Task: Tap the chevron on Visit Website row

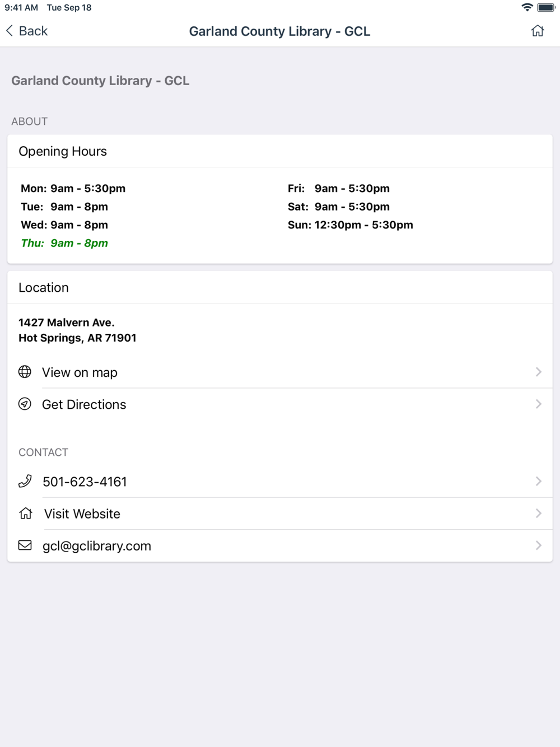Action: tap(538, 513)
